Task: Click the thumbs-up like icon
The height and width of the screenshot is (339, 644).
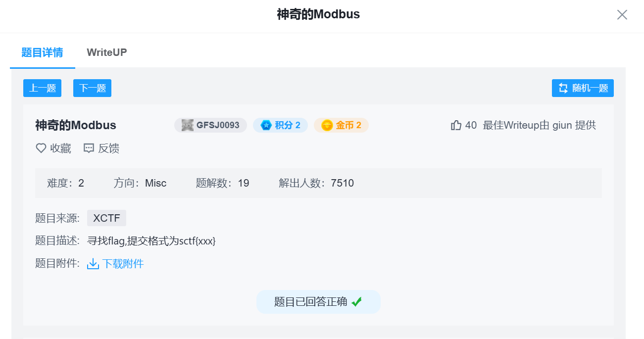Action: click(456, 125)
